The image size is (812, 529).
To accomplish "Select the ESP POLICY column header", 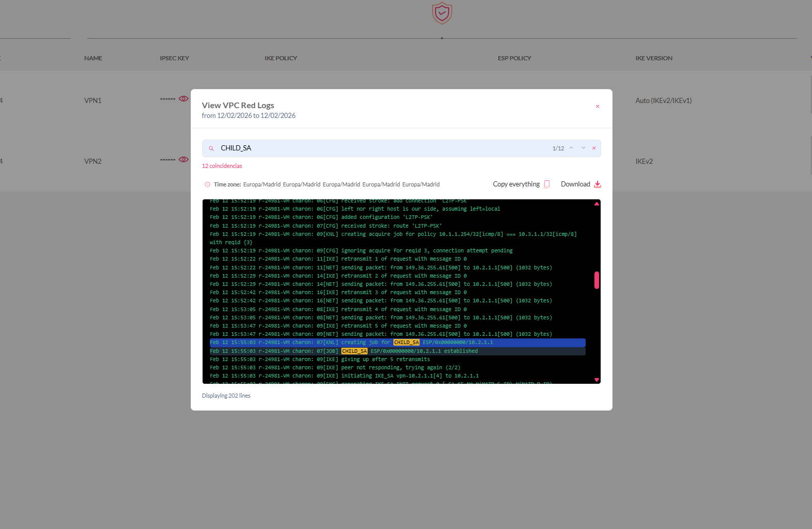I will (x=514, y=58).
